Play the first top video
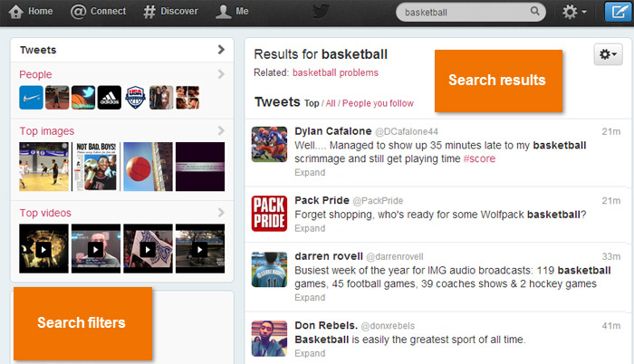 (43, 249)
